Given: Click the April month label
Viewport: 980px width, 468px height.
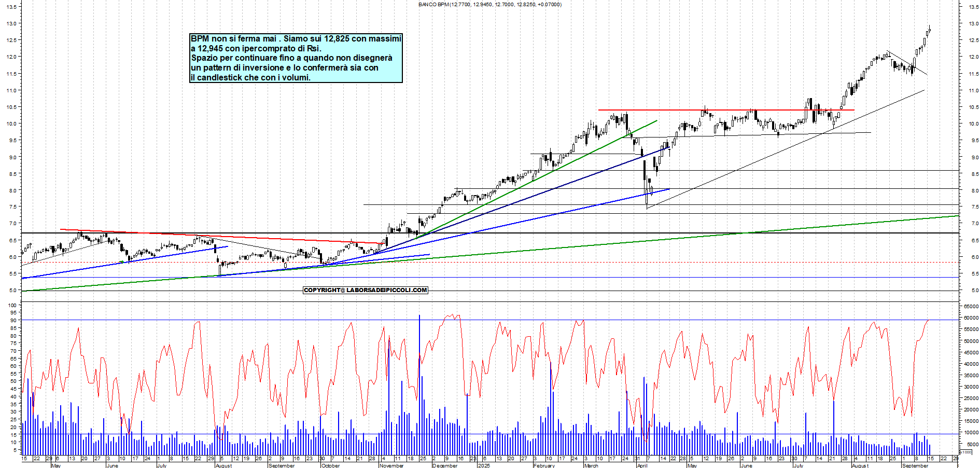Looking at the screenshot, I should [642, 465].
